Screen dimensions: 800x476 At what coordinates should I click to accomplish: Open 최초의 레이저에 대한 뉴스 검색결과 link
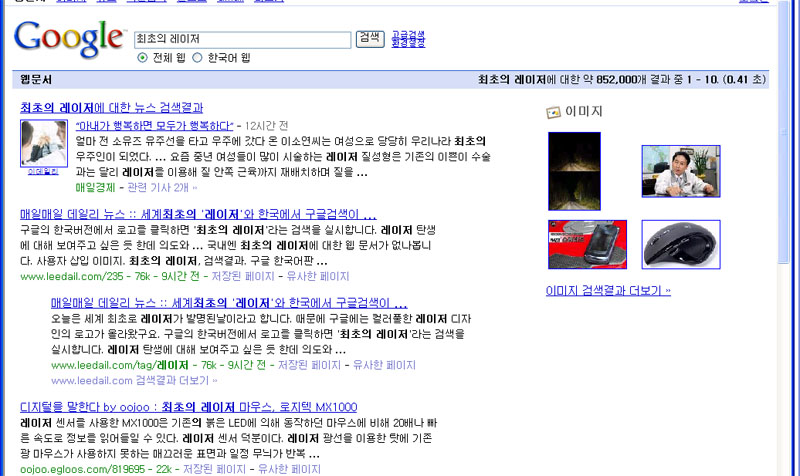click(112, 108)
